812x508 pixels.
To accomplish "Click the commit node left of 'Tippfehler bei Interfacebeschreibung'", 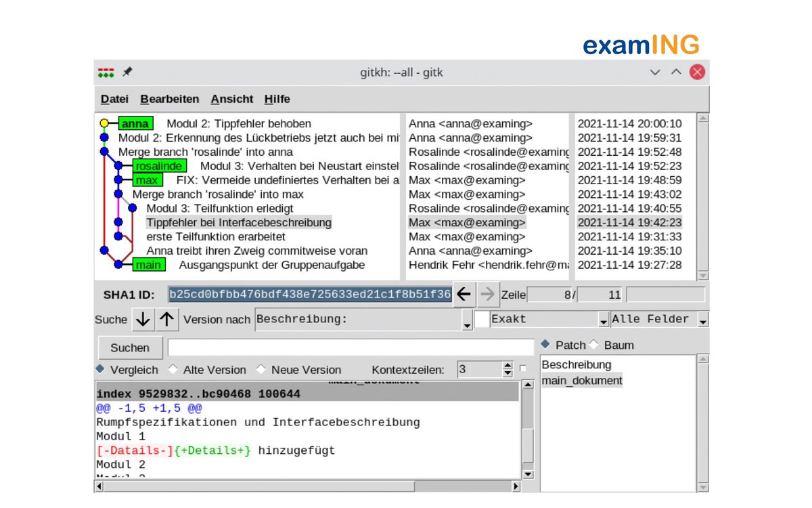I will click(x=118, y=222).
